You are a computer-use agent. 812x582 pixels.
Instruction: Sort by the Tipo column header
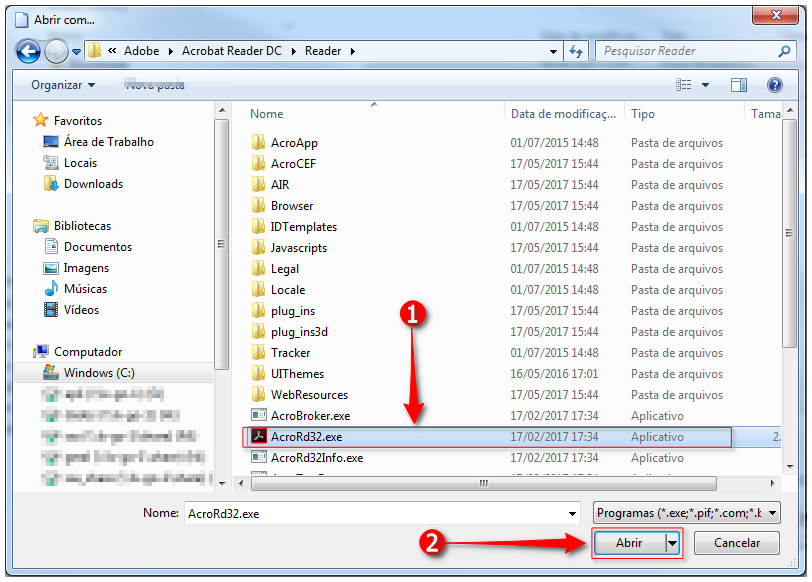point(643,114)
